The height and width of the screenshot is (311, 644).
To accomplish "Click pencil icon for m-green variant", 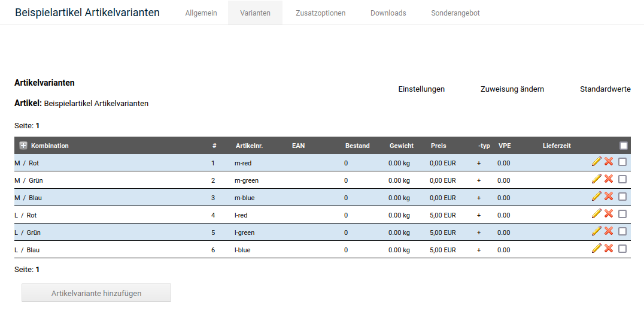I will point(596,179).
